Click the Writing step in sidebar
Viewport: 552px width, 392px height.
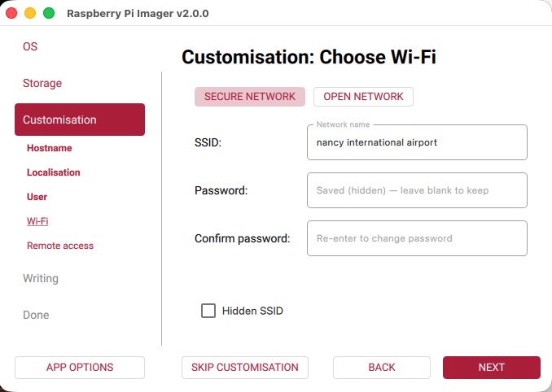click(x=41, y=278)
